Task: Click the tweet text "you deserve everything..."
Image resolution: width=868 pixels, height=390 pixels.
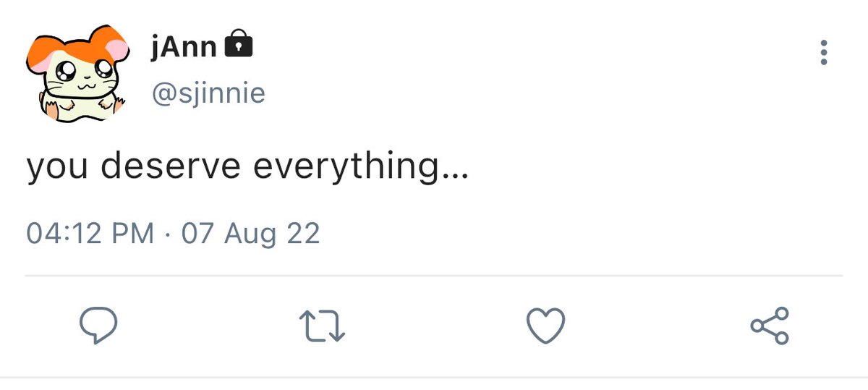Action: coord(247,167)
